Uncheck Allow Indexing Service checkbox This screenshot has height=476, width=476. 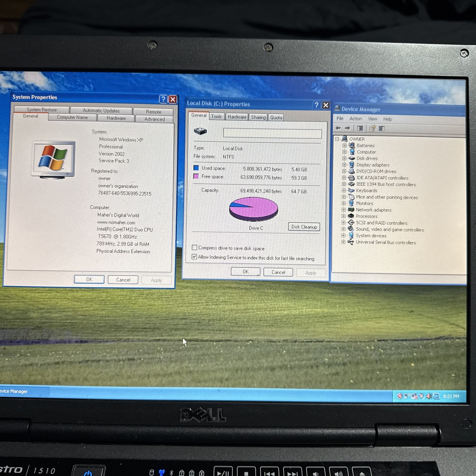pyautogui.click(x=194, y=257)
